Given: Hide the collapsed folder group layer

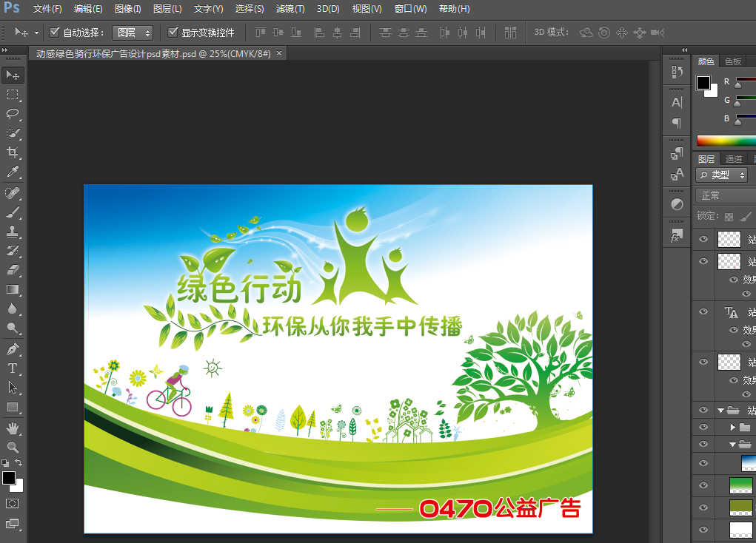Looking at the screenshot, I should (703, 427).
